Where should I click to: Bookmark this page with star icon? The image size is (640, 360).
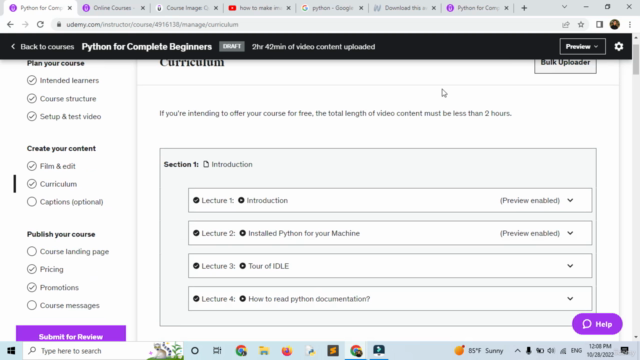[581, 24]
